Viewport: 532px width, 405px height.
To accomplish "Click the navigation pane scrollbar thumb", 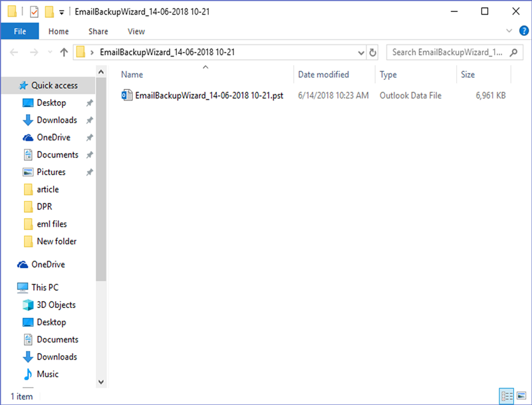I will 101,180.
